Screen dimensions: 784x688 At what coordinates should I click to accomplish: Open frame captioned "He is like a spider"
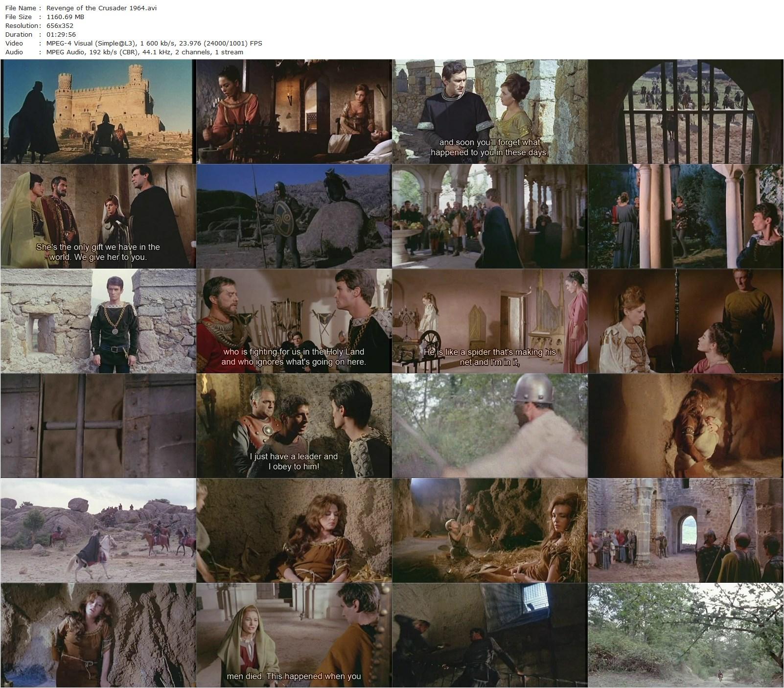(489, 321)
